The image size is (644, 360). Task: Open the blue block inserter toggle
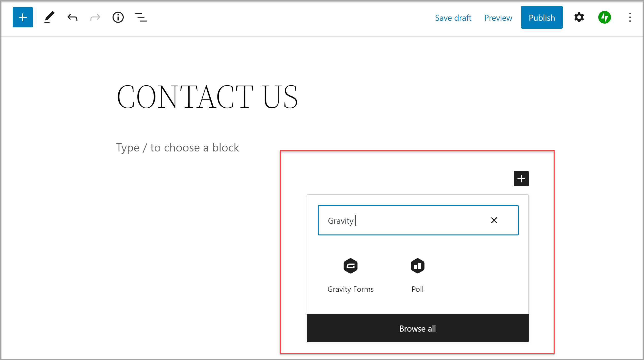23,17
